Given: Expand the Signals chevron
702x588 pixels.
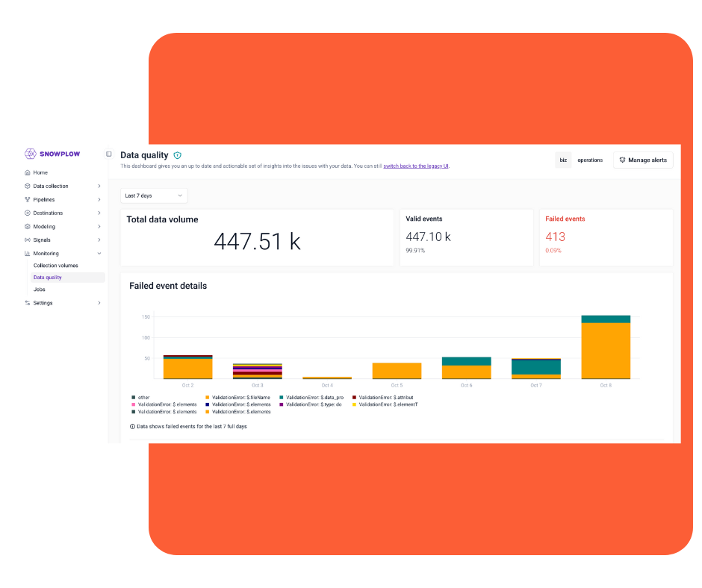Looking at the screenshot, I should [99, 240].
